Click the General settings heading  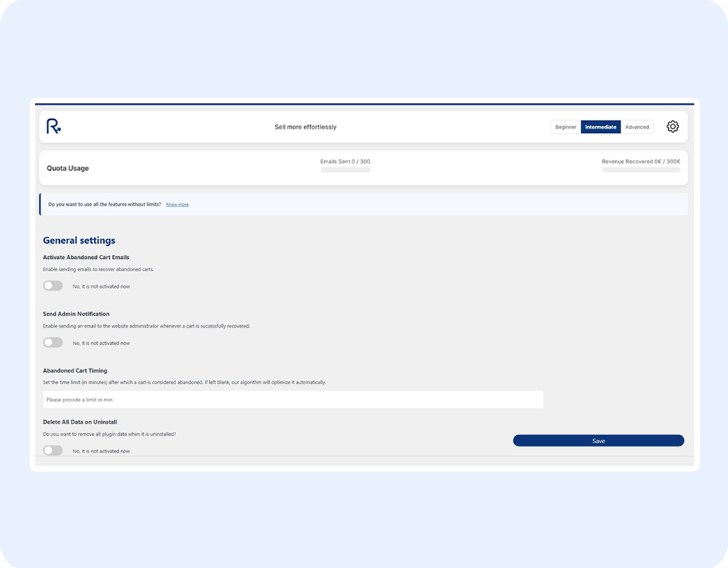click(78, 240)
